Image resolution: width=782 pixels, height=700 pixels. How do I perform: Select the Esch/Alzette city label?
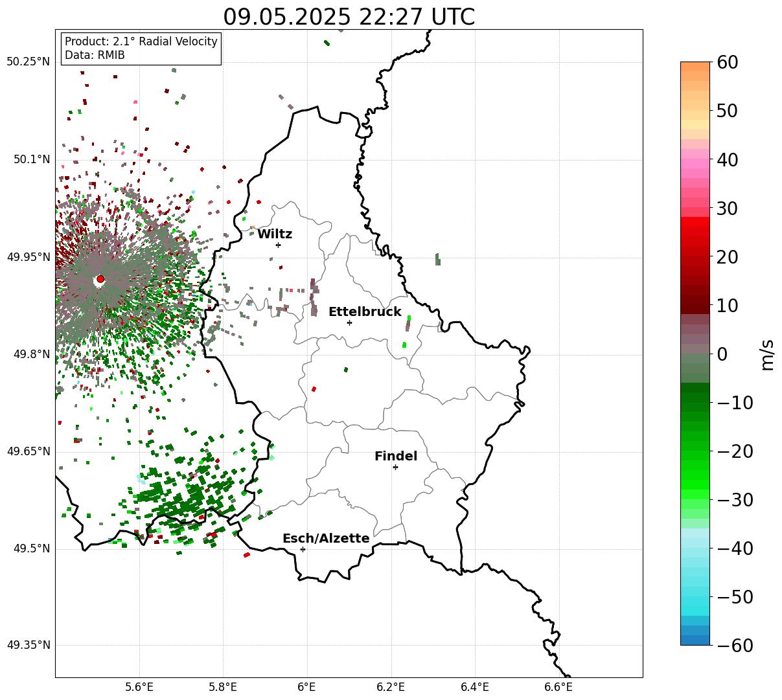click(x=326, y=538)
